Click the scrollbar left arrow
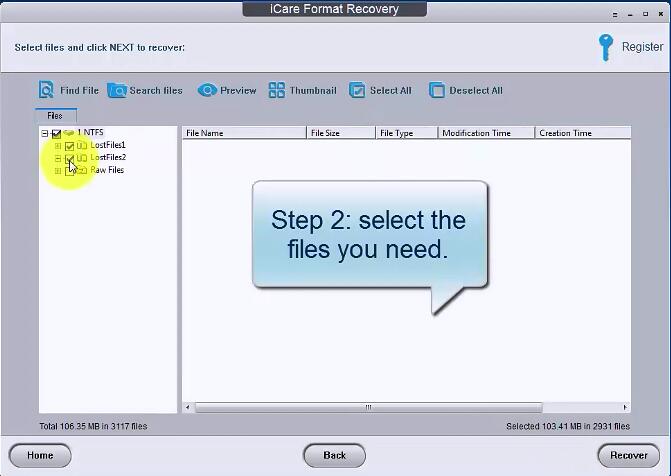The height and width of the screenshot is (476, 671). pos(187,407)
